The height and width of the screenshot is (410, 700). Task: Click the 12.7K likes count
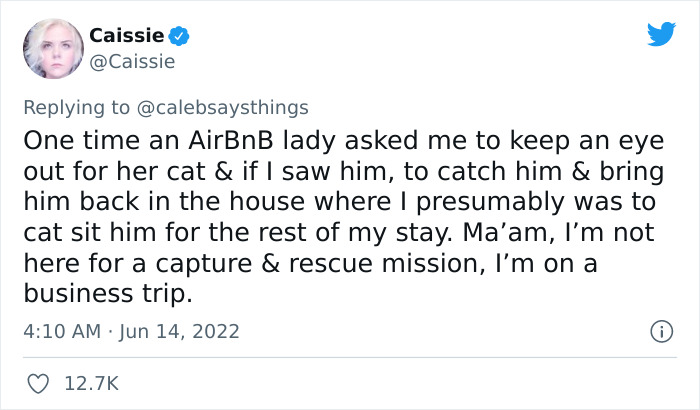point(92,383)
